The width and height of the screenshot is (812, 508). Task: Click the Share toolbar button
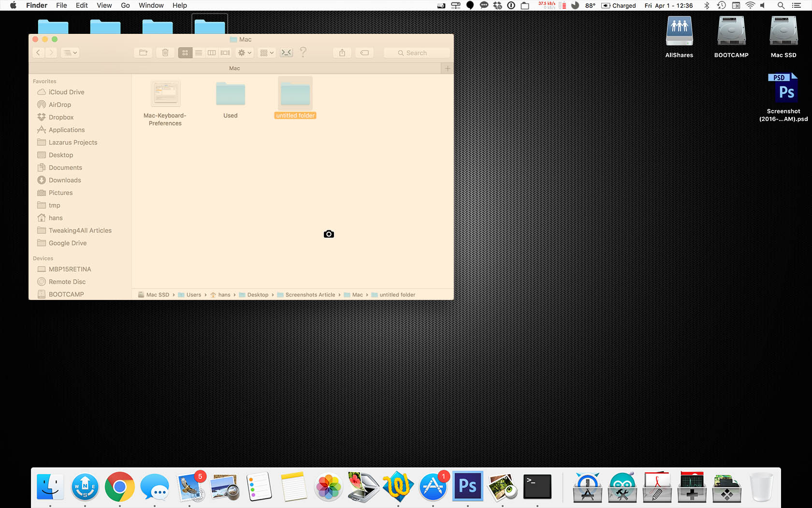(342, 53)
